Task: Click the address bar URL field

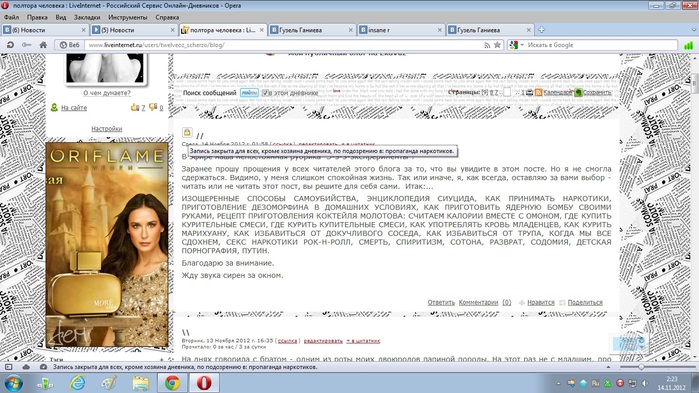Action: (x=285, y=45)
